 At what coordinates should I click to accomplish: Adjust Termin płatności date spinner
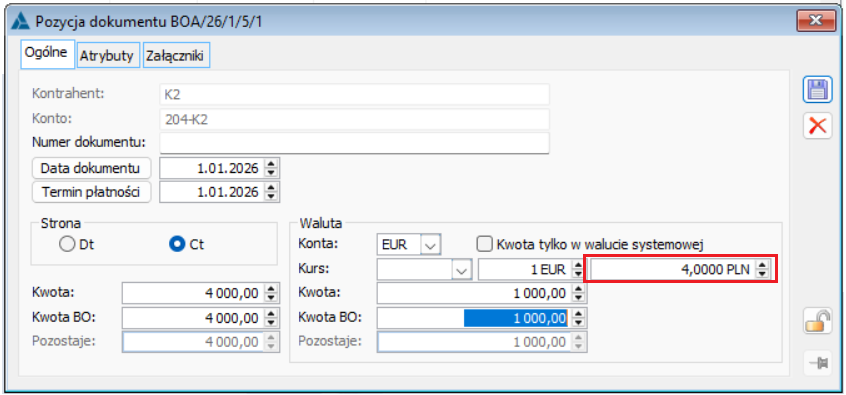pyautogui.click(x=272, y=192)
